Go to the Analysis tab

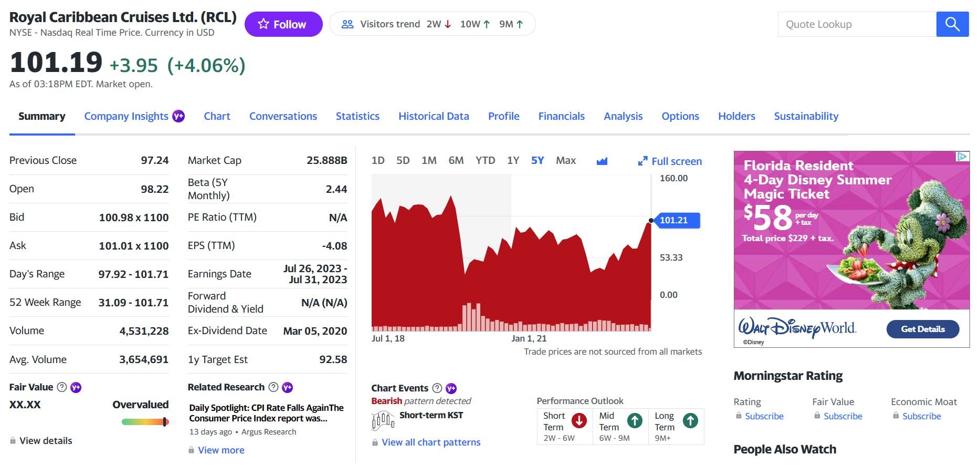pos(623,116)
